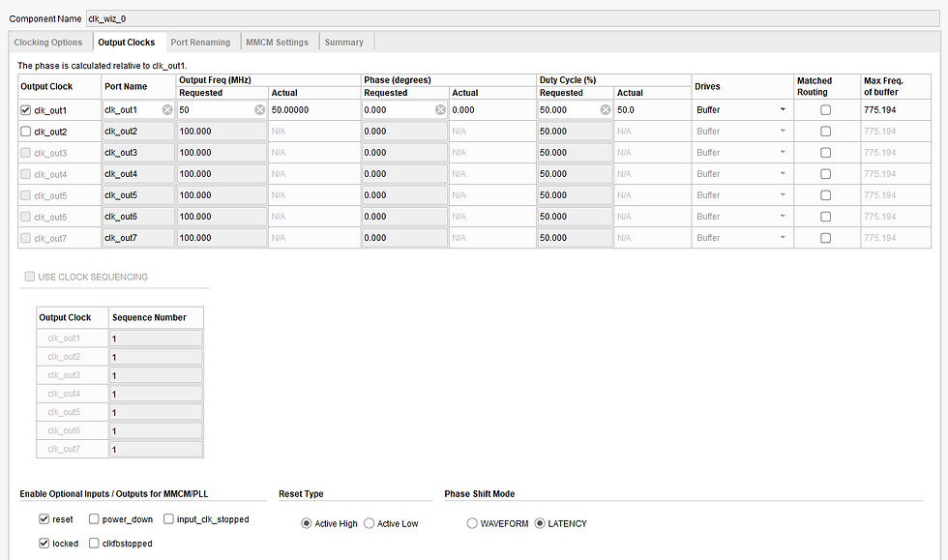Select Active High reset type

[307, 523]
